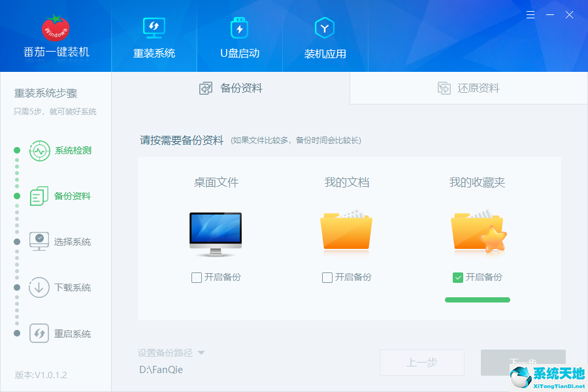The image size is (588, 392).
Task: Disable backup for 我的收藏夹
Action: coord(457,277)
